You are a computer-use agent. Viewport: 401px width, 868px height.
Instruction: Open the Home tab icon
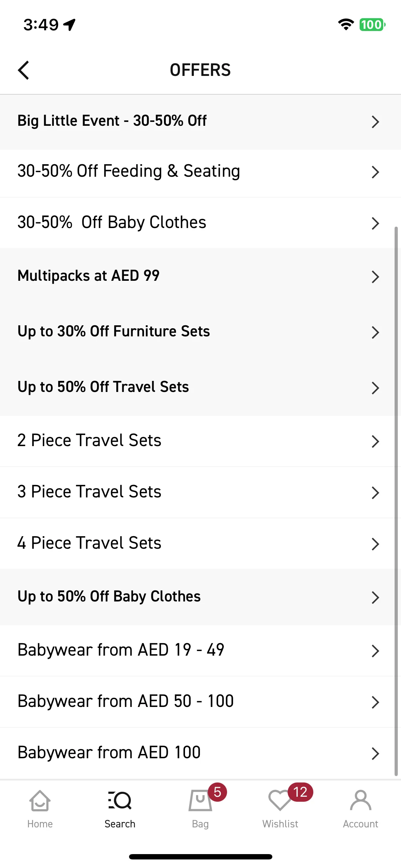pyautogui.click(x=40, y=801)
